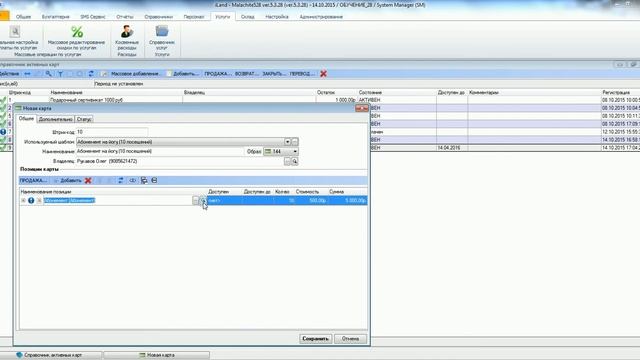Click ellipsis button beside template dropdown
Viewport: 640px width, 360px height.
point(295,142)
